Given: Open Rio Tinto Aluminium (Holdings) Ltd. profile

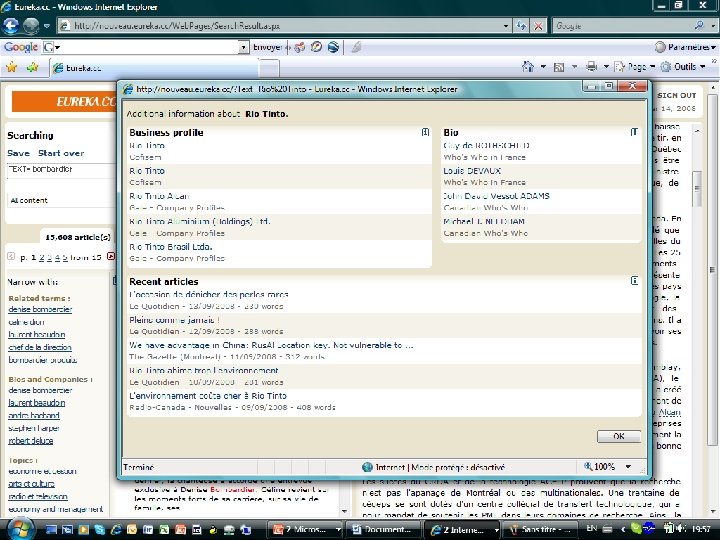Looking at the screenshot, I should (200, 221).
